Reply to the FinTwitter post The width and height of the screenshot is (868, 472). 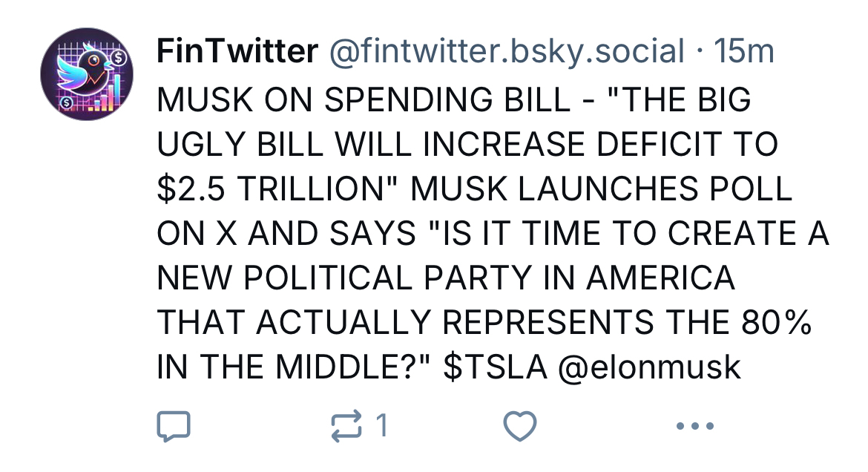174,426
